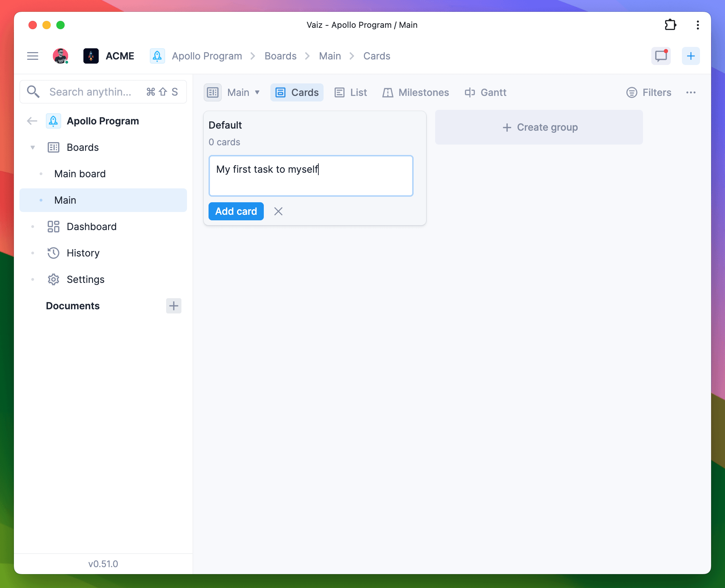Open the search bar with magnifier icon
The image size is (725, 588).
tap(33, 91)
